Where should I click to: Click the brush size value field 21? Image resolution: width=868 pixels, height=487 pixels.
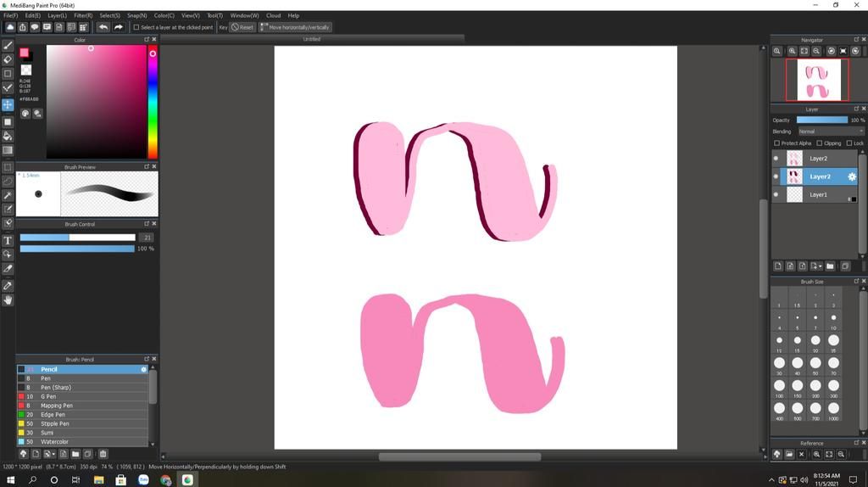[147, 238]
